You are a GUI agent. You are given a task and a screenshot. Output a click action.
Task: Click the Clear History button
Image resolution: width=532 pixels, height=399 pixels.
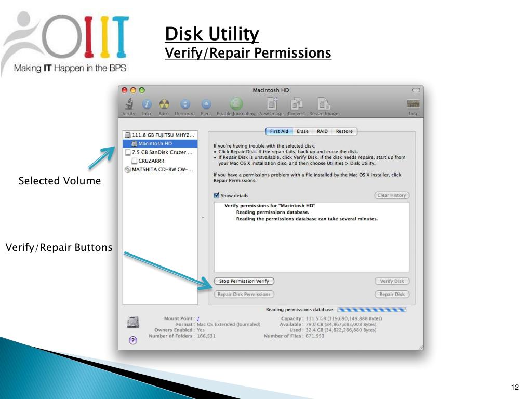click(x=392, y=195)
